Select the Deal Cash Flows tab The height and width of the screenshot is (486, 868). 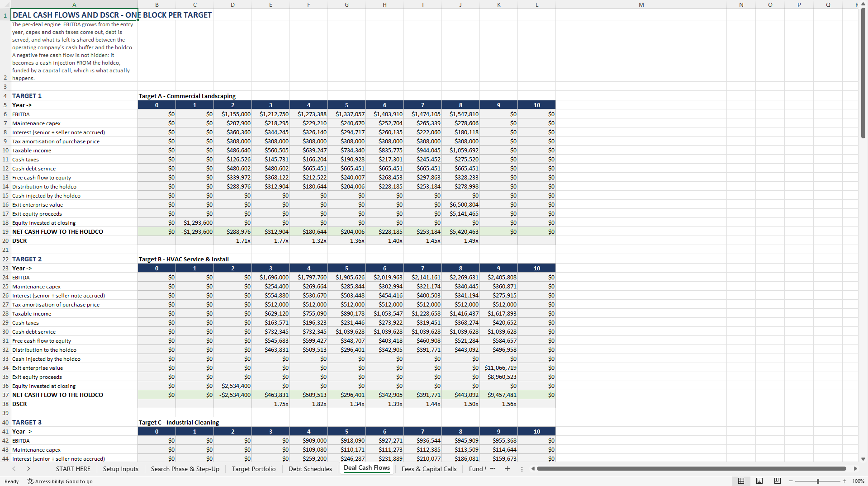[x=367, y=468]
